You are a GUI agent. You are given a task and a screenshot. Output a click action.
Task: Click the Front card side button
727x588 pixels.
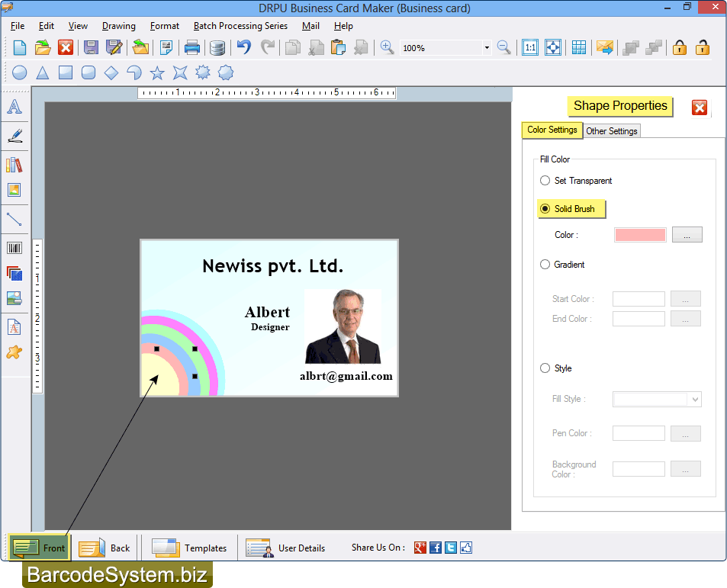[x=40, y=548]
